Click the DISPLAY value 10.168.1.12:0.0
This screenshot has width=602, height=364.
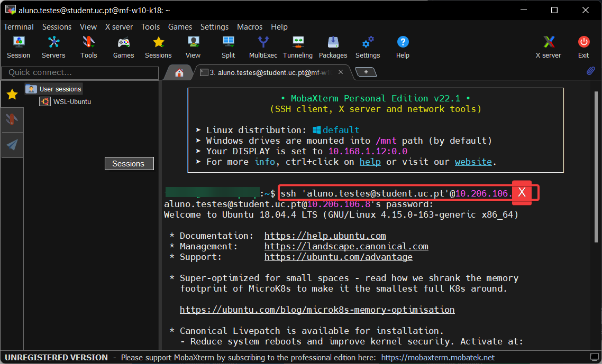point(368,151)
